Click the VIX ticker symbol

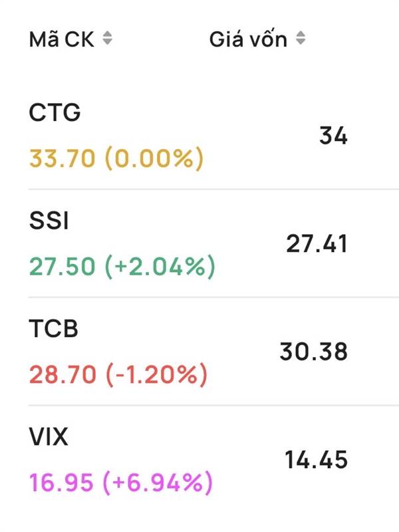tap(49, 437)
